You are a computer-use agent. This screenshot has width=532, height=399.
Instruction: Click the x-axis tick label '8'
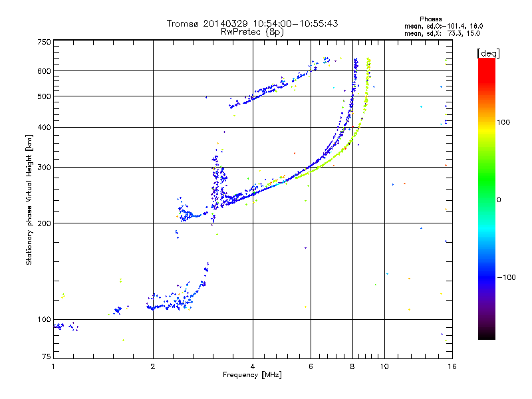[352, 366]
